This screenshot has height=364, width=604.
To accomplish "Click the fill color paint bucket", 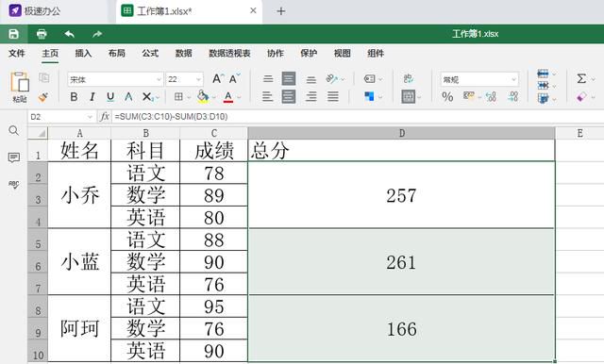I will [x=203, y=96].
